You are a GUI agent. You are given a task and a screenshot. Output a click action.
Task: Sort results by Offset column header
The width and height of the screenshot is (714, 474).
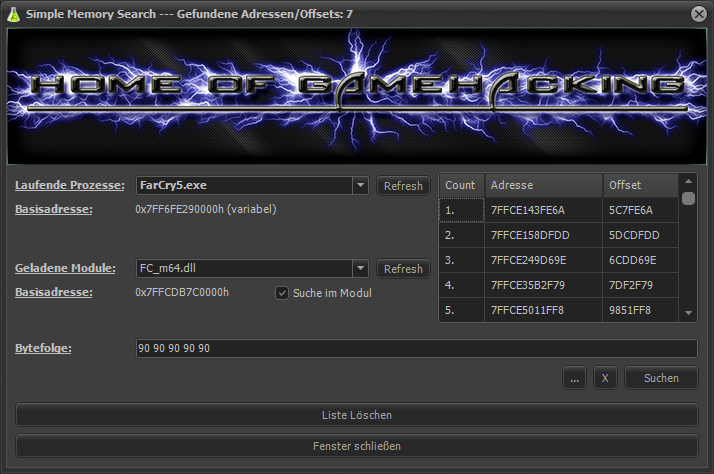[x=641, y=185]
